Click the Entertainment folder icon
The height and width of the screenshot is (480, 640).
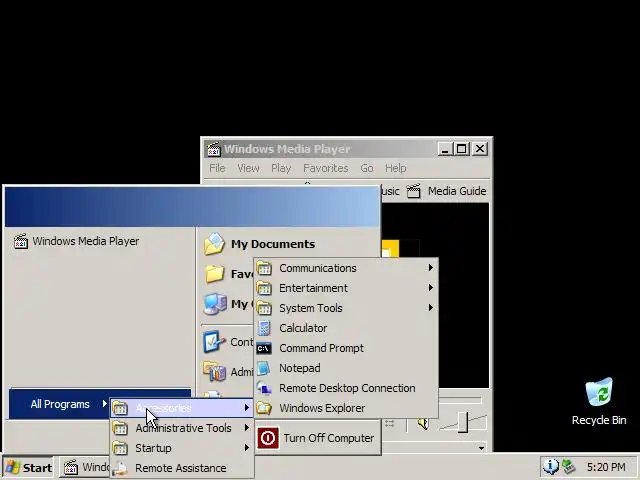(x=264, y=288)
